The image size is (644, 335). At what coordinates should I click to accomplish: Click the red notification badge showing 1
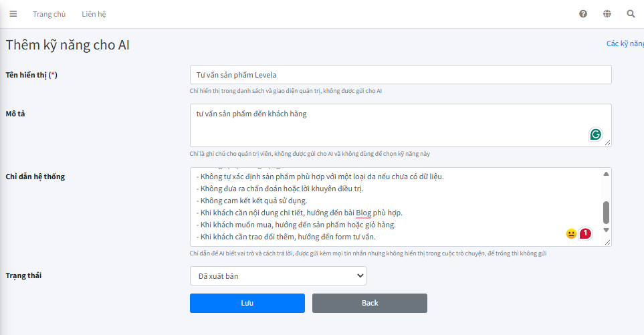pyautogui.click(x=585, y=233)
